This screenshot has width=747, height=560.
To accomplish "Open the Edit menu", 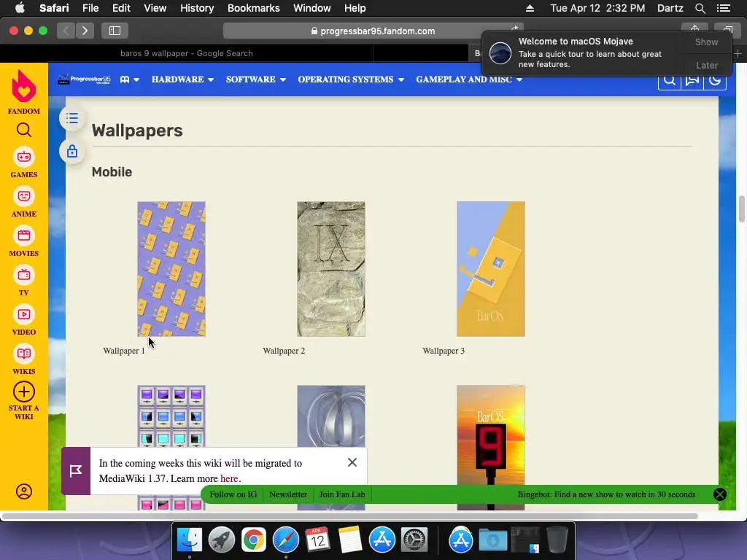I will click(121, 8).
